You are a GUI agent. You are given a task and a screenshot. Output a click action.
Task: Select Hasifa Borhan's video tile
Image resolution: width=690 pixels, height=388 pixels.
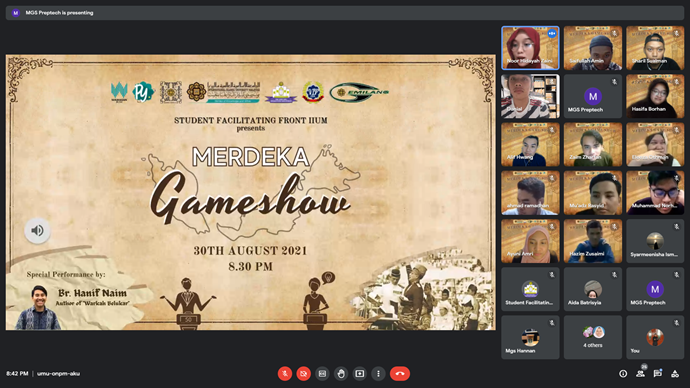pos(655,96)
